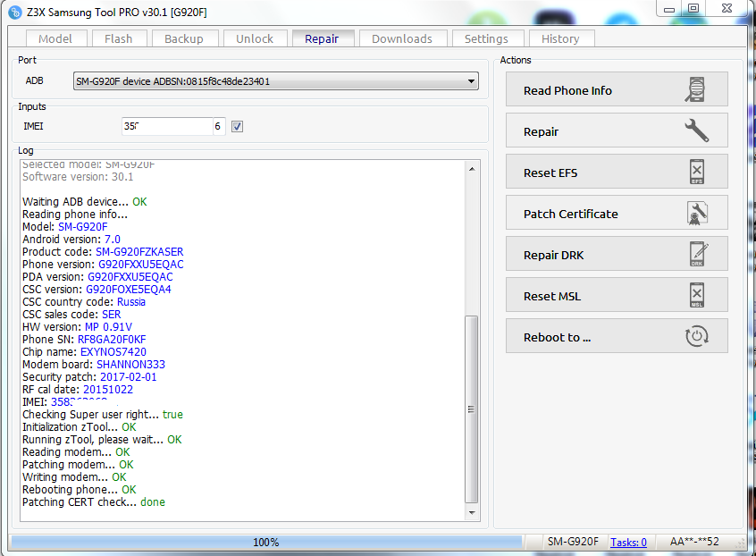Click the Model: SM-G920F log line
The width and height of the screenshot is (756, 556).
(65, 227)
